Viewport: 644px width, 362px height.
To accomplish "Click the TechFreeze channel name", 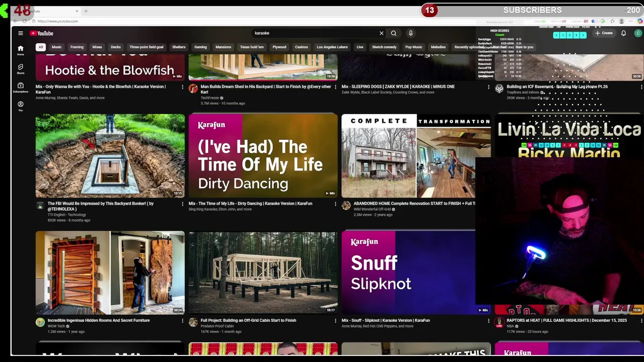I will point(210,98).
